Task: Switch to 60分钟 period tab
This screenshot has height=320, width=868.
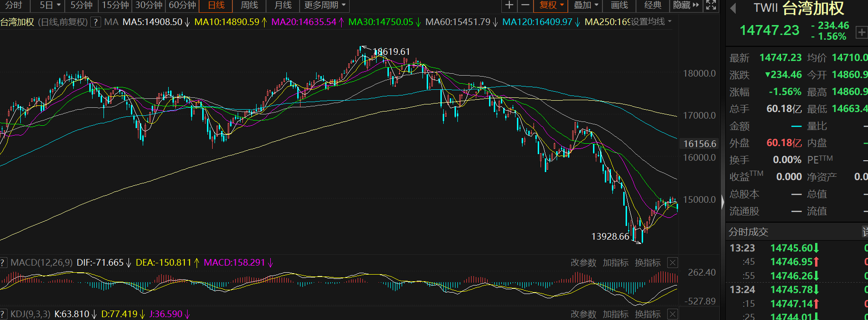Action: (182, 5)
